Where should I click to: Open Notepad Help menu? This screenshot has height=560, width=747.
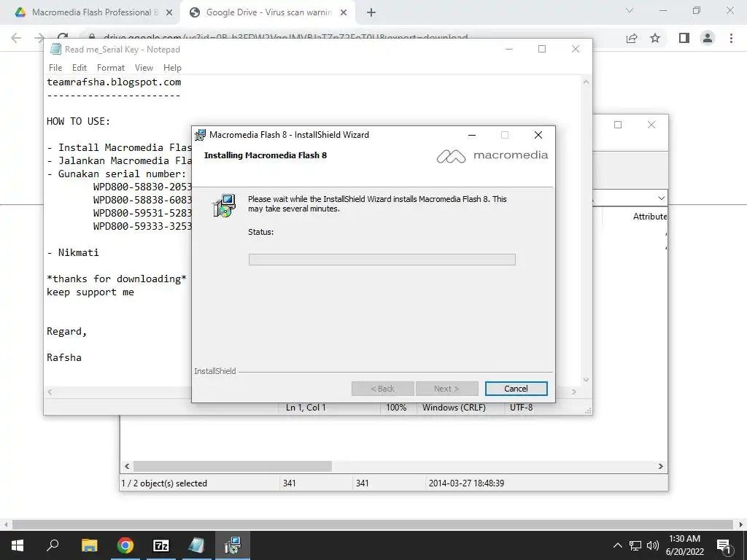pyautogui.click(x=172, y=68)
